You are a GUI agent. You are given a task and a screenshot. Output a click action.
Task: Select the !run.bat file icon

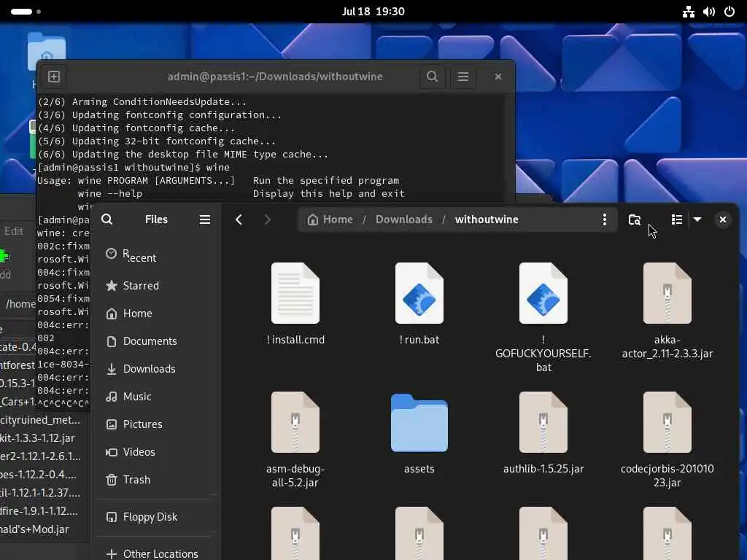(419, 293)
